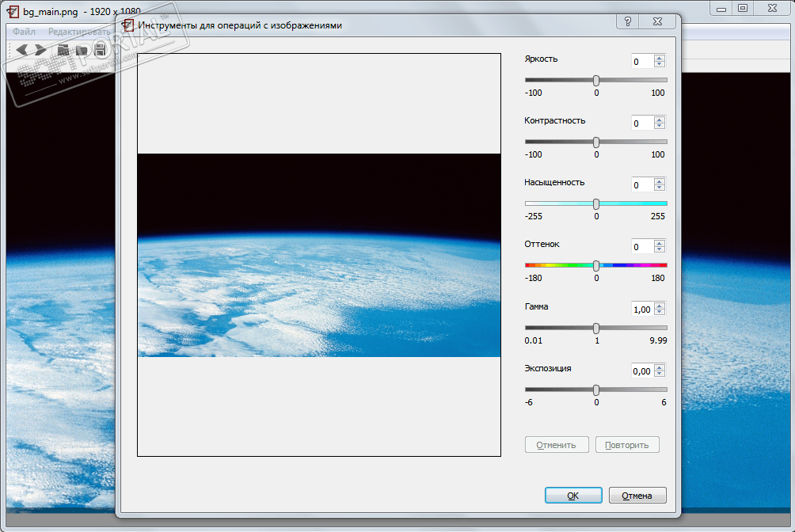Click the Отменить undo button

coord(557,445)
